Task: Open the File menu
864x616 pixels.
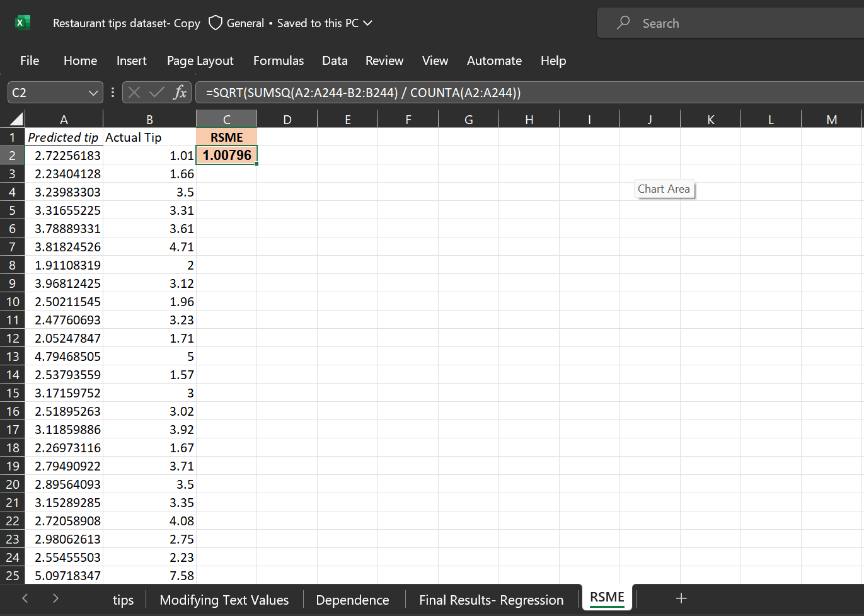Action: (30, 61)
